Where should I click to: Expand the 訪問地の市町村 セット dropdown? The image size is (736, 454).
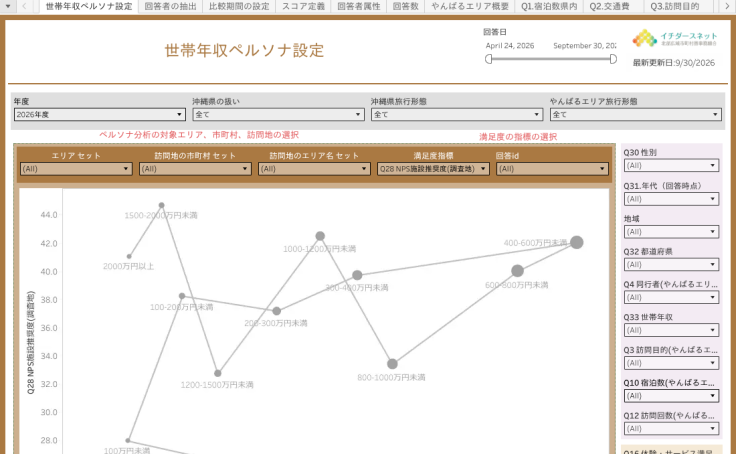195,169
